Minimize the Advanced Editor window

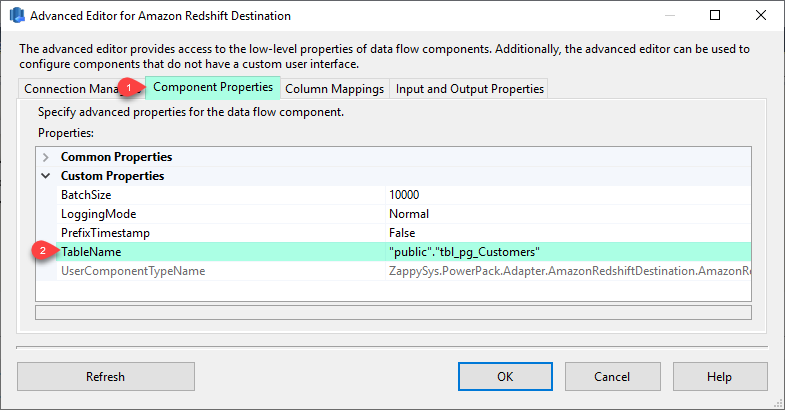pyautogui.click(x=669, y=15)
